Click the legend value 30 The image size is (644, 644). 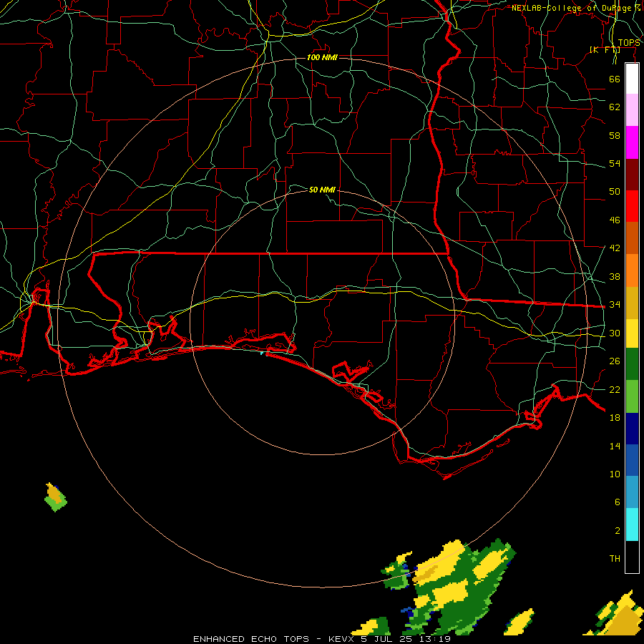pyautogui.click(x=615, y=333)
